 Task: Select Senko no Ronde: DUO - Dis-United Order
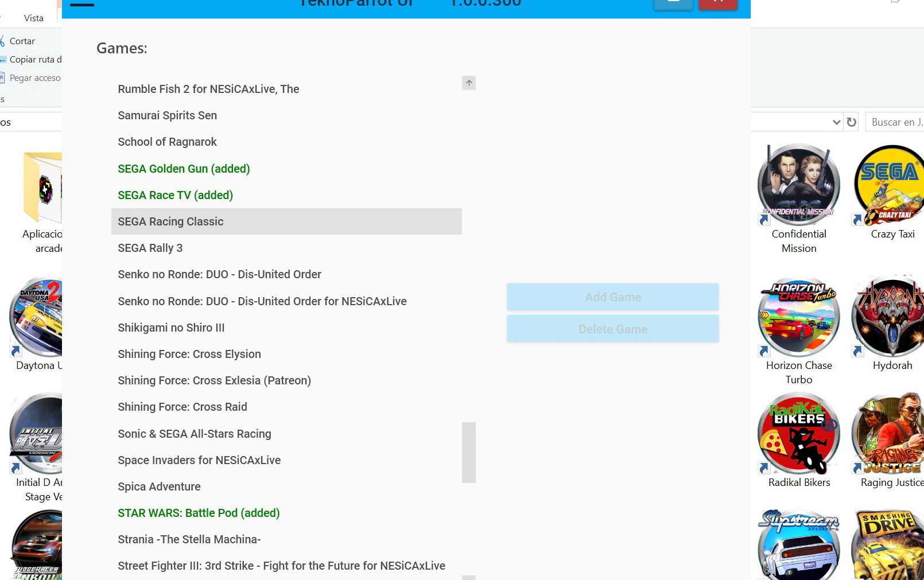286,274
